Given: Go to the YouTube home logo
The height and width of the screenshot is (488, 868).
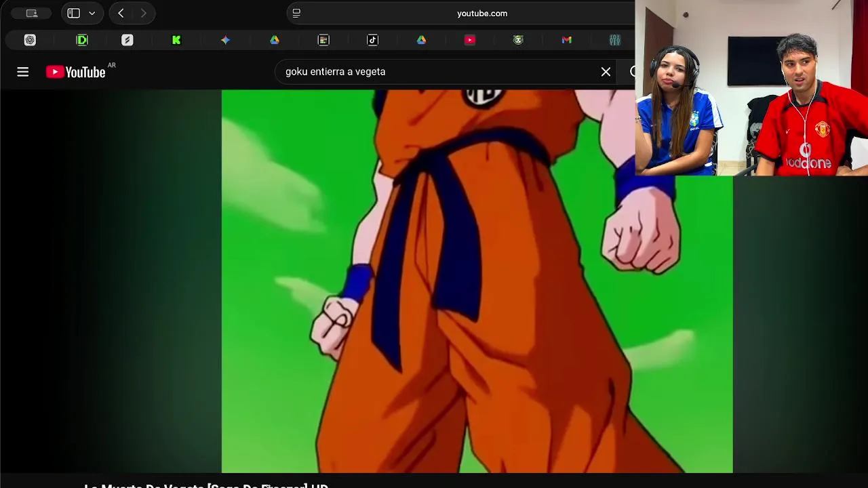Looking at the screenshot, I should point(75,72).
